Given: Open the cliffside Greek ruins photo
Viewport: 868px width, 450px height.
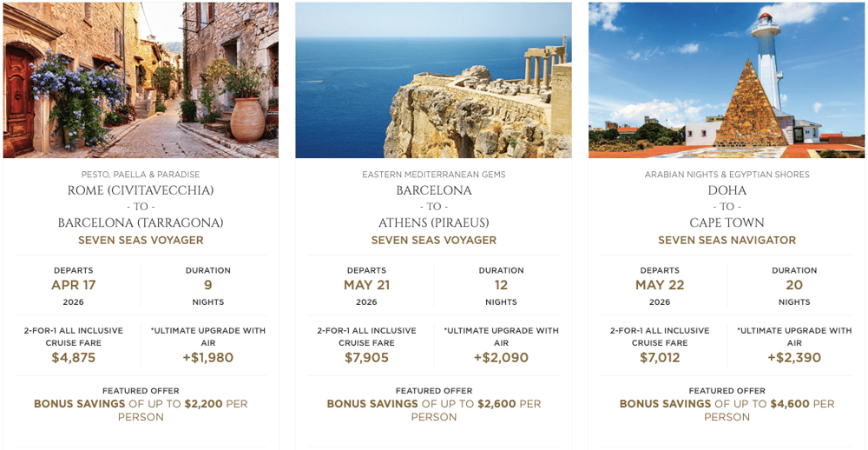Looking at the screenshot, I should pos(433,80).
